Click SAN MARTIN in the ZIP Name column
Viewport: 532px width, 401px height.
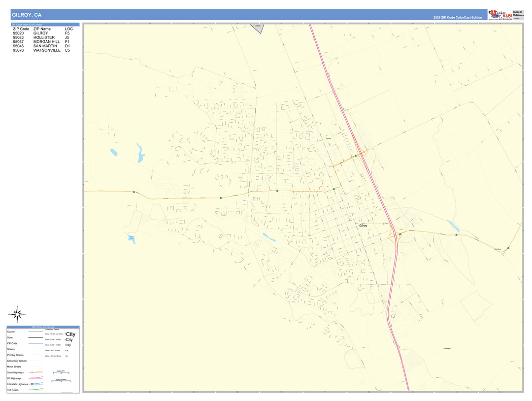45,46
